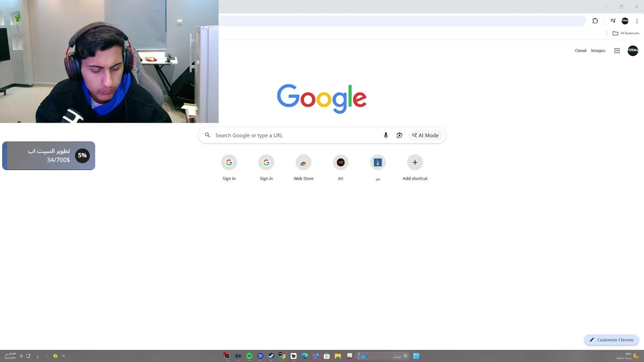Open Copilot icon in taskbar
644x362 pixels.
[315, 356]
